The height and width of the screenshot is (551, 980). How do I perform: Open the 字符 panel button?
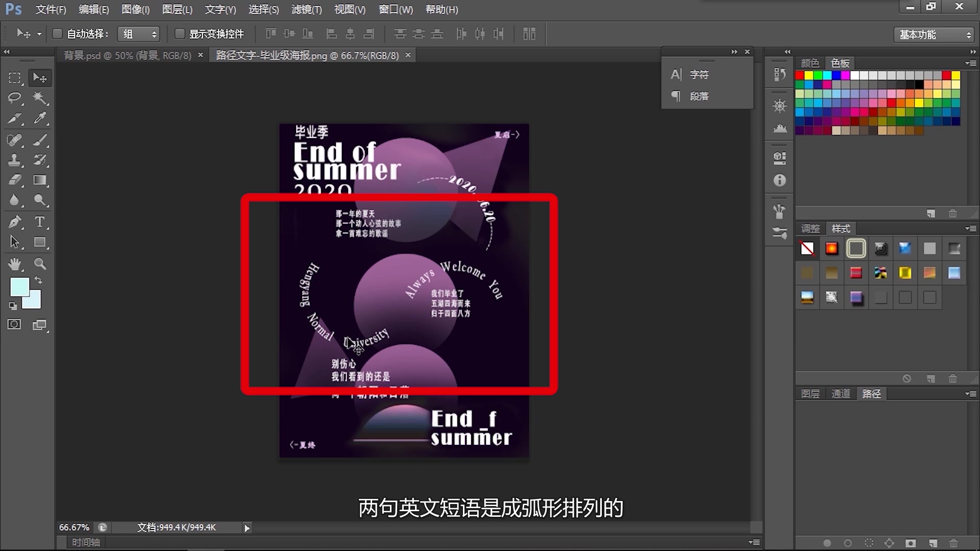699,74
